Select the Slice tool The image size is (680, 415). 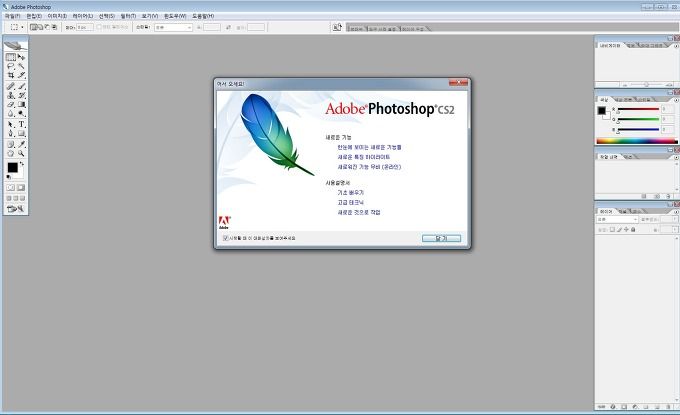21,75
